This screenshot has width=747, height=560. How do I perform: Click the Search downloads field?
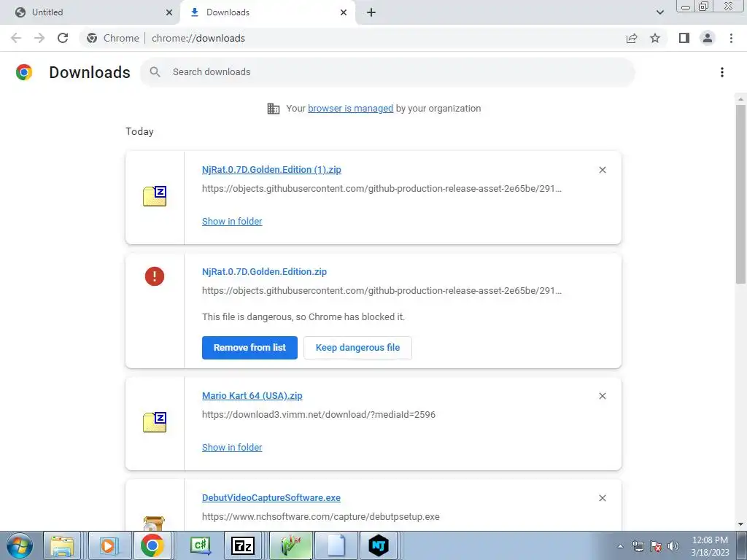[x=388, y=72]
